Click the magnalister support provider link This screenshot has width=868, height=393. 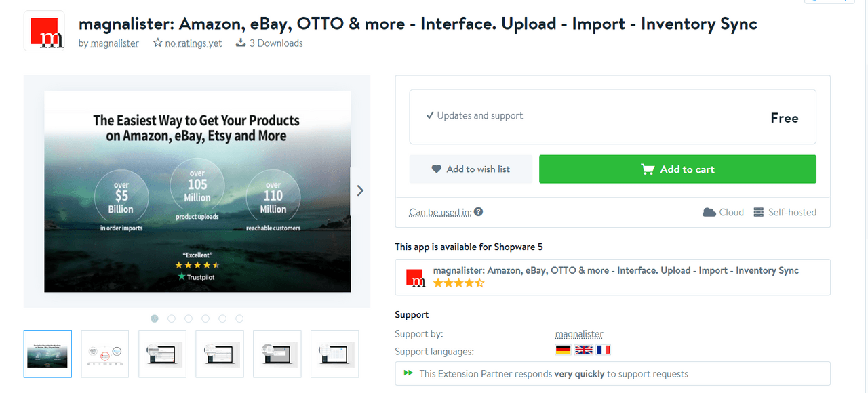[579, 334]
